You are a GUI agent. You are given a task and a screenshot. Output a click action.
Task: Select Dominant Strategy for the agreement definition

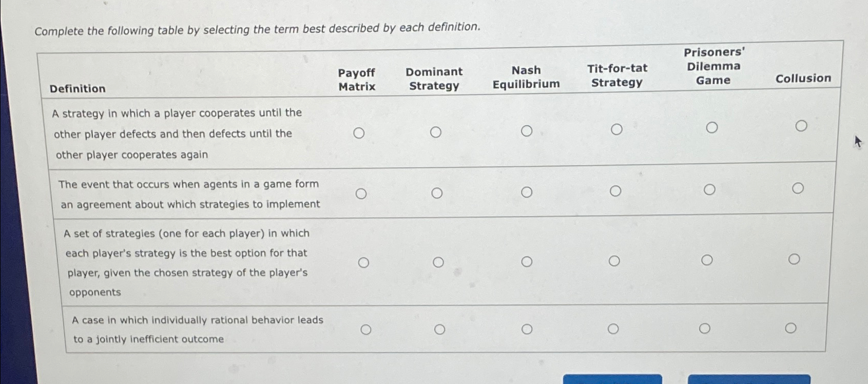(438, 193)
